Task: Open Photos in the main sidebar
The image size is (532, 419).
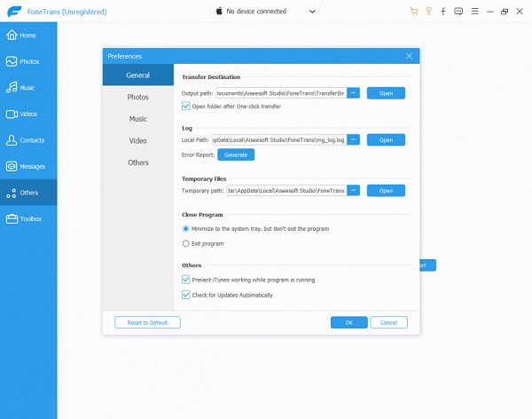Action: [x=28, y=61]
